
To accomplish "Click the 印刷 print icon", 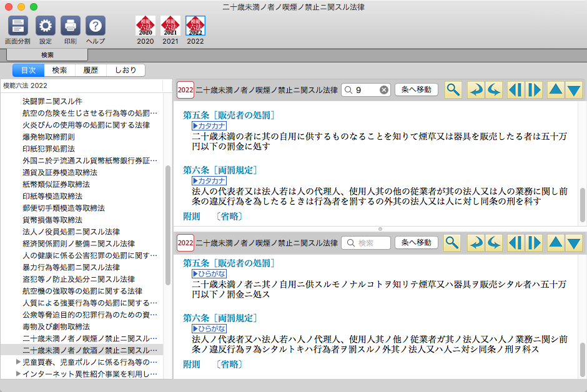I will click(x=71, y=26).
